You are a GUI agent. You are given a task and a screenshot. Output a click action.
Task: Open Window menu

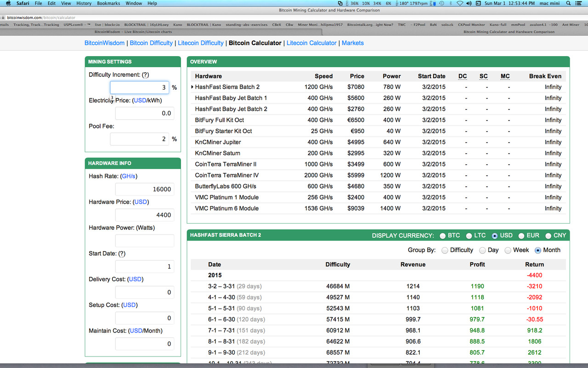pyautogui.click(x=134, y=3)
